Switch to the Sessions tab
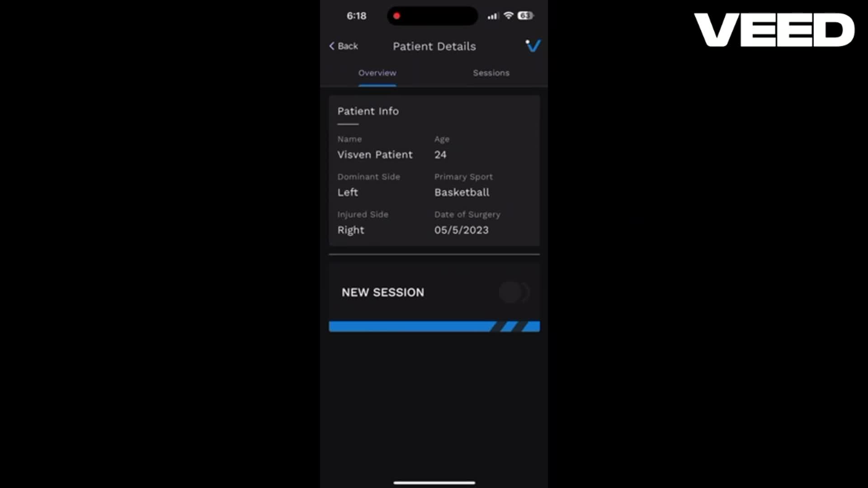The image size is (868, 488). tap(491, 73)
